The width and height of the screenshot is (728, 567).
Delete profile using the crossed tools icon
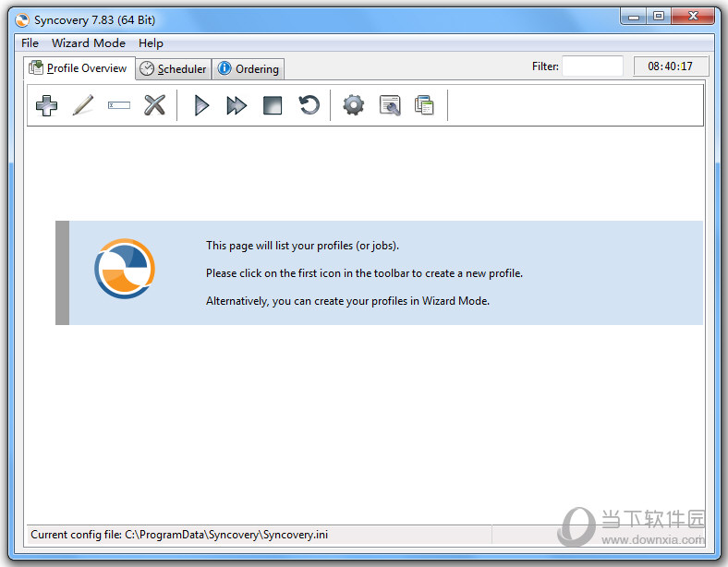pyautogui.click(x=154, y=105)
